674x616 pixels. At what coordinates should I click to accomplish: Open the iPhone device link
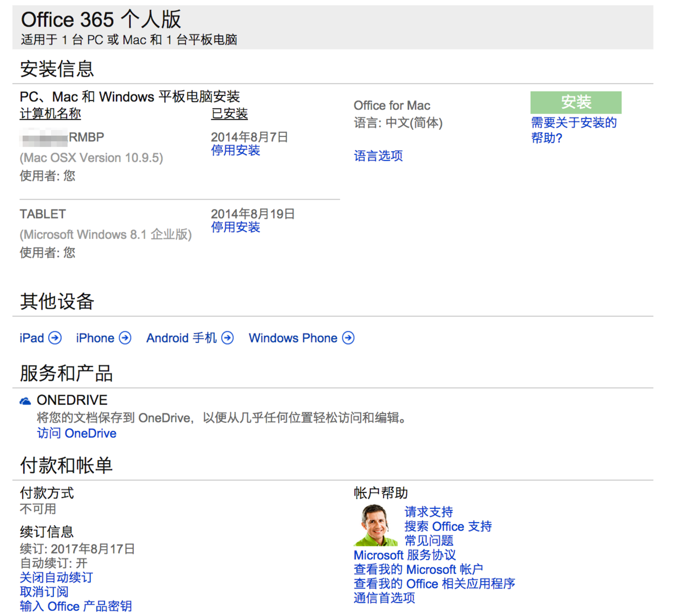click(95, 338)
